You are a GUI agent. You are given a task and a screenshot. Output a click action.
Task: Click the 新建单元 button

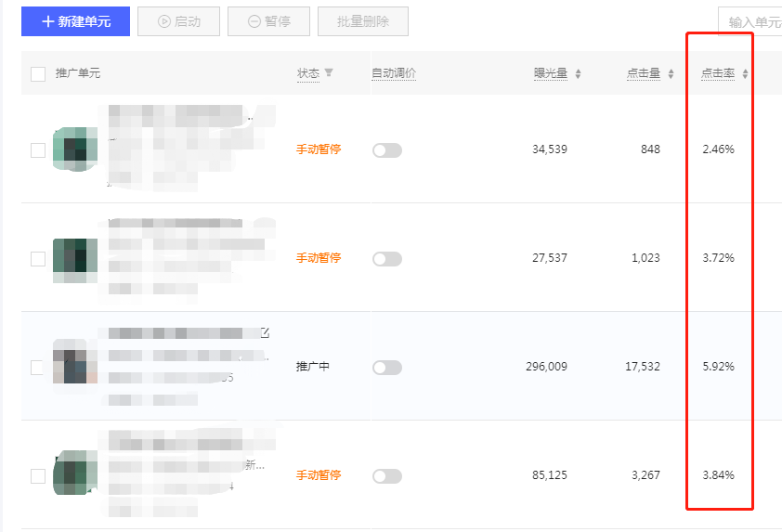tap(76, 21)
